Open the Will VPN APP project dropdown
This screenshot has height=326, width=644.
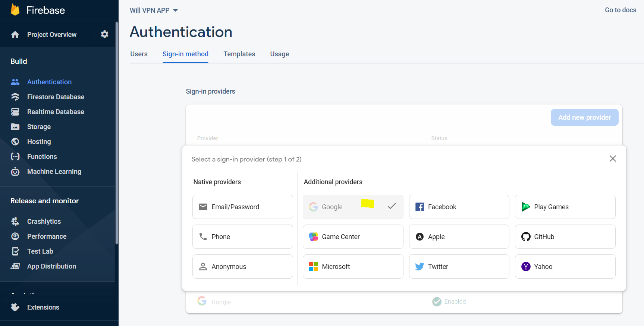[x=154, y=10]
